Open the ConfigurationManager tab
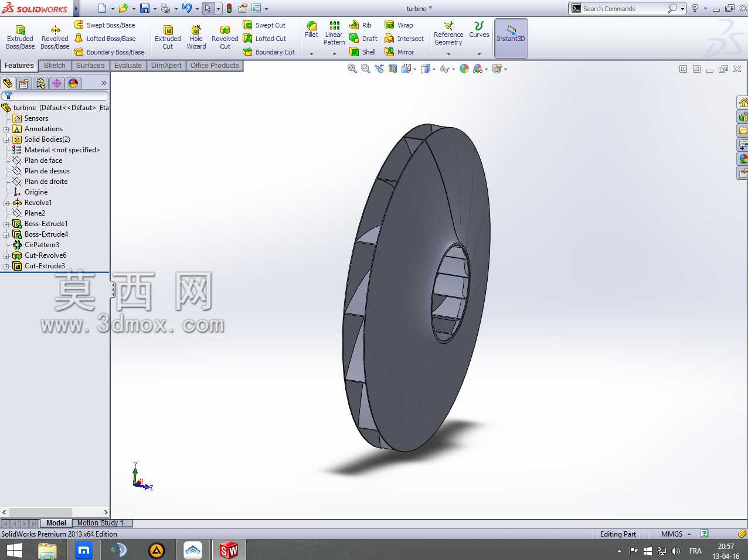Screen dimensions: 748x560 coord(40,83)
